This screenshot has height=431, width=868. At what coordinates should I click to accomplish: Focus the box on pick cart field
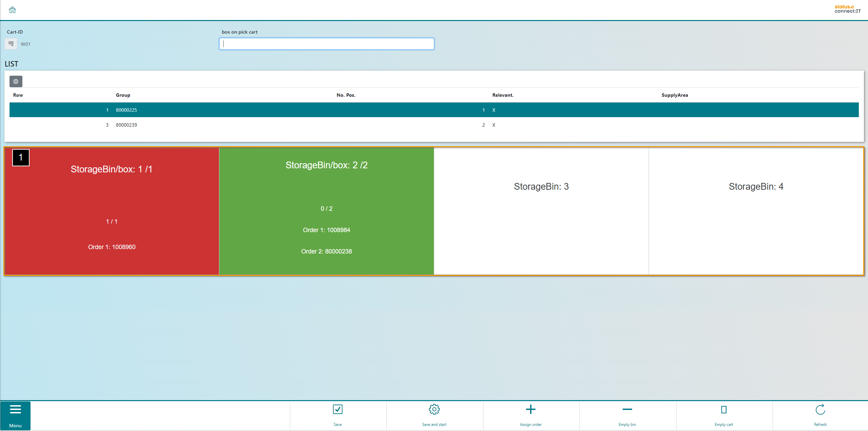pos(327,44)
